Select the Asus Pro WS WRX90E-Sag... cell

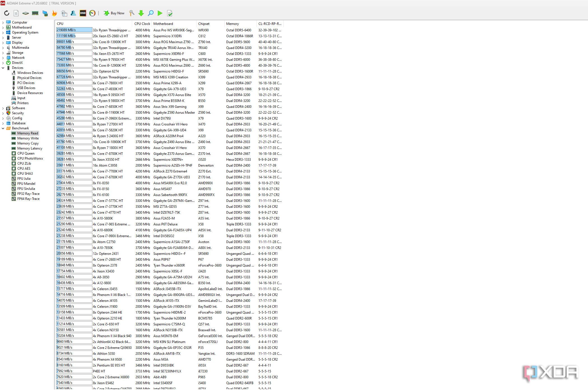tap(174, 30)
